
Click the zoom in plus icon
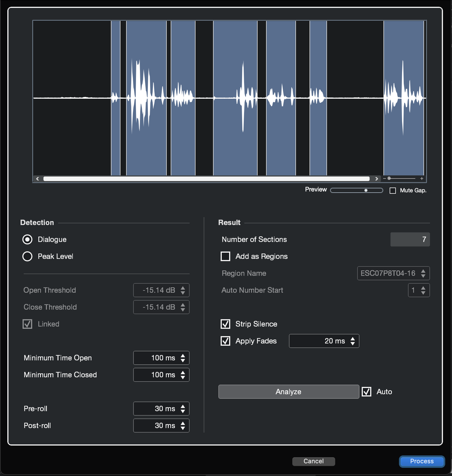pos(422,179)
